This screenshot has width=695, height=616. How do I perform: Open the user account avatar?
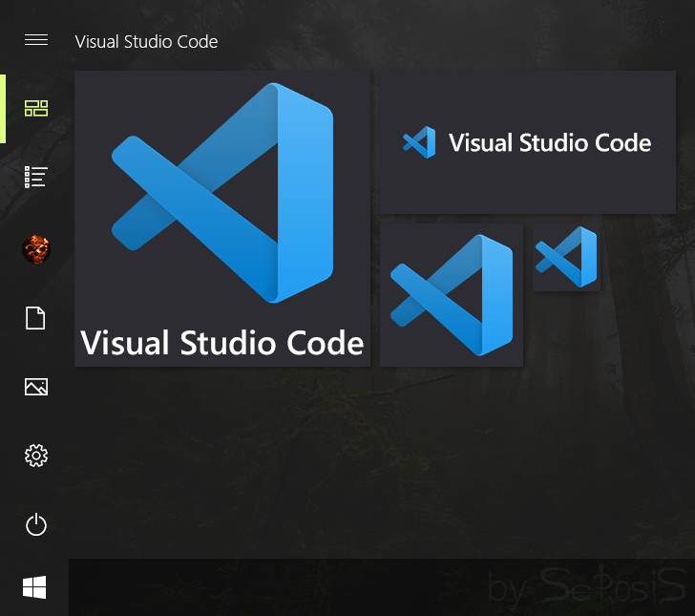tap(36, 249)
